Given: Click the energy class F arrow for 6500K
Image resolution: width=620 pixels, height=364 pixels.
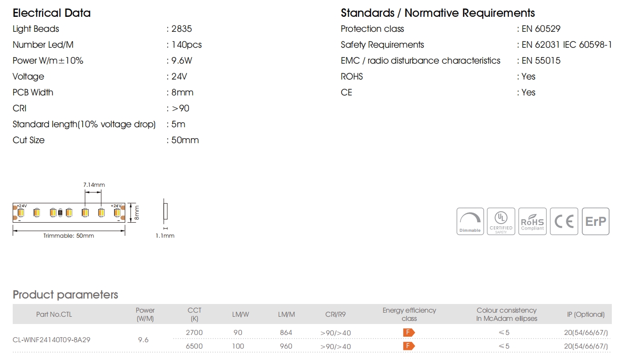Looking at the screenshot, I should point(409,346).
